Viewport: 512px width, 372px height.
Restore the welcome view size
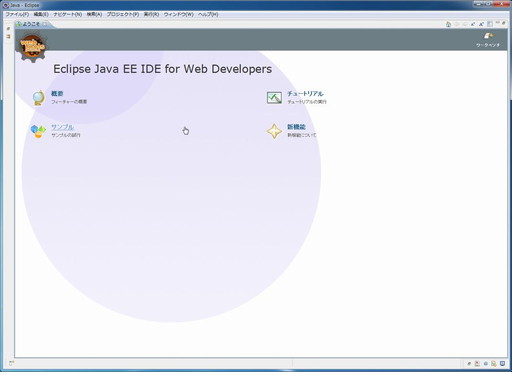[504, 23]
